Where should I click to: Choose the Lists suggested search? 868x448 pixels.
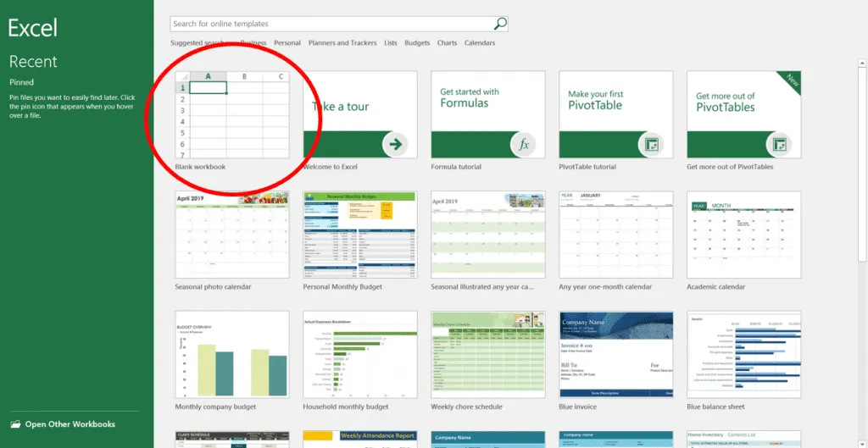pyautogui.click(x=390, y=42)
